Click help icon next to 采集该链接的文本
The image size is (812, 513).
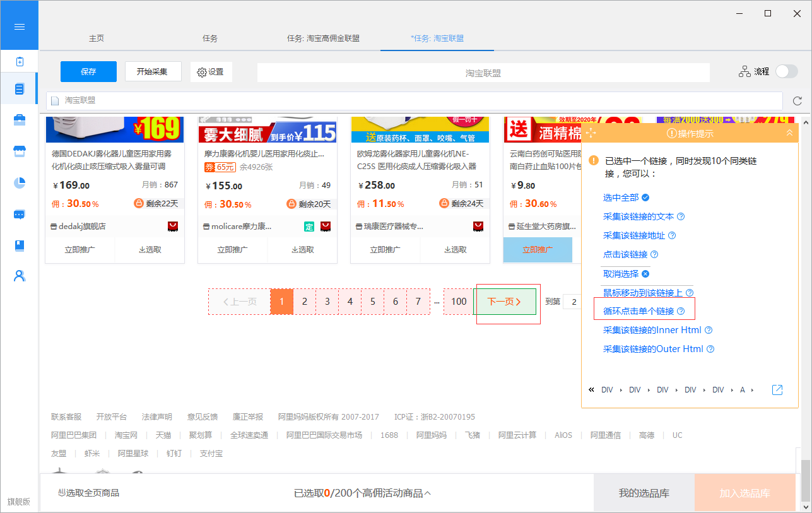(681, 216)
